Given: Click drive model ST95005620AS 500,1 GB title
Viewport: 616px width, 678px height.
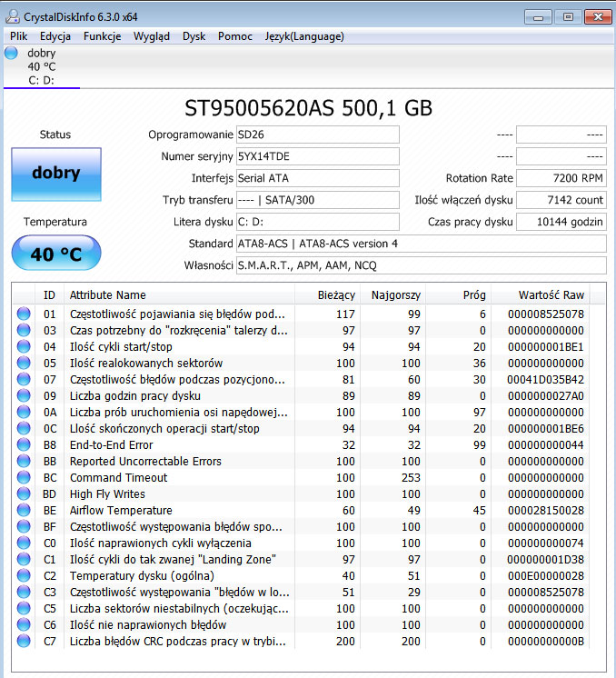Looking at the screenshot, I should point(308,108).
